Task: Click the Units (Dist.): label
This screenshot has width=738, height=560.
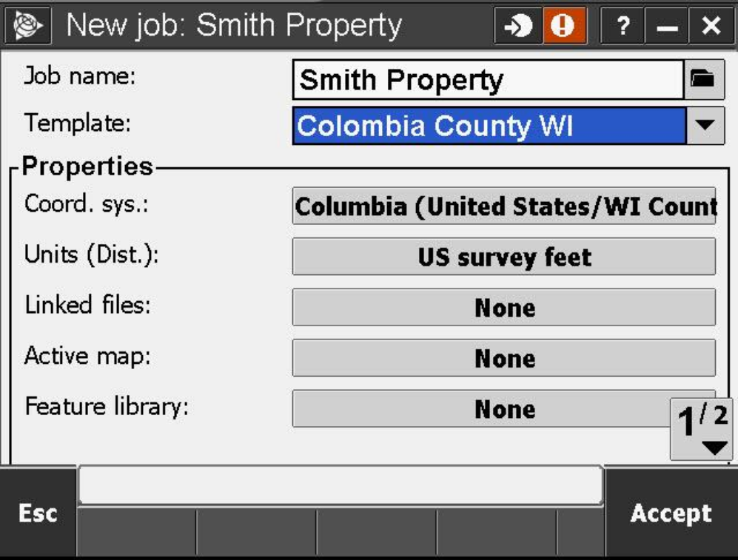Action: 91,254
